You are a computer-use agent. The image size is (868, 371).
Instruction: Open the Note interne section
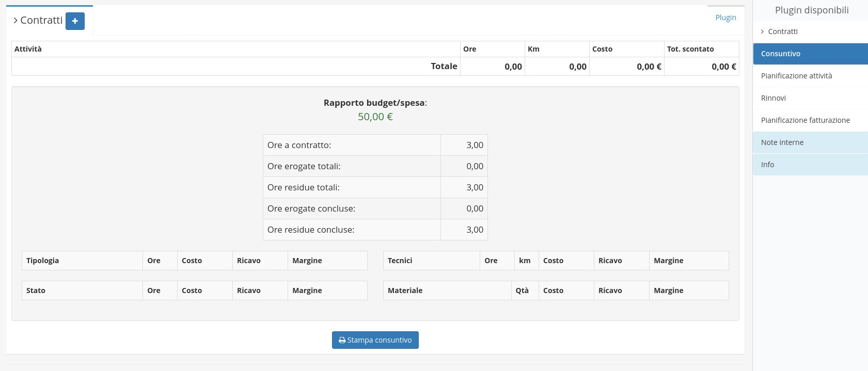point(782,142)
